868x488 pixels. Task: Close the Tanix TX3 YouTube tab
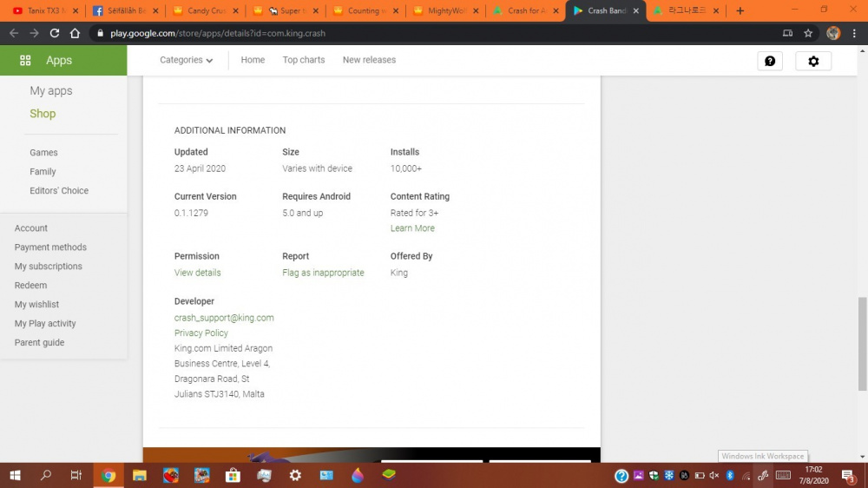point(76,10)
